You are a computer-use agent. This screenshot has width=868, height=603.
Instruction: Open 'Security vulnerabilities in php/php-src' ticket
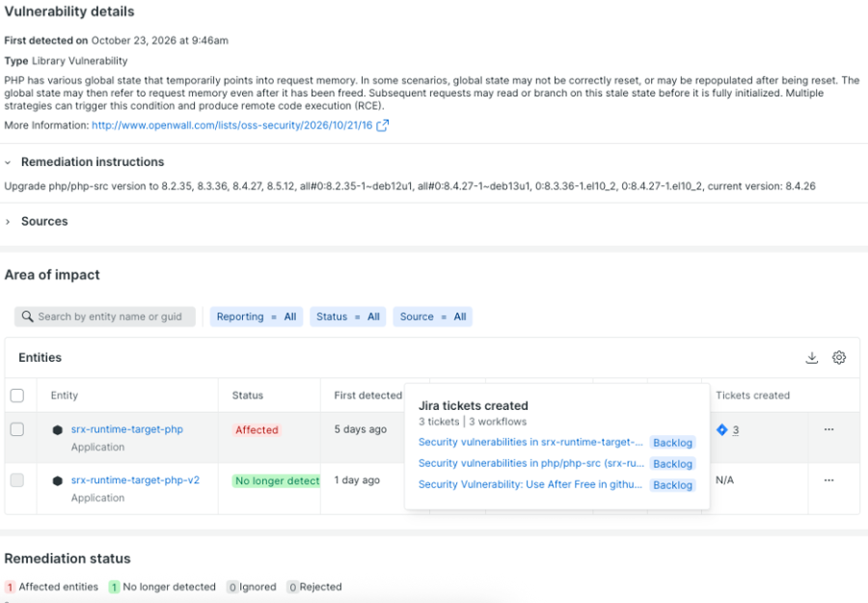click(530, 463)
